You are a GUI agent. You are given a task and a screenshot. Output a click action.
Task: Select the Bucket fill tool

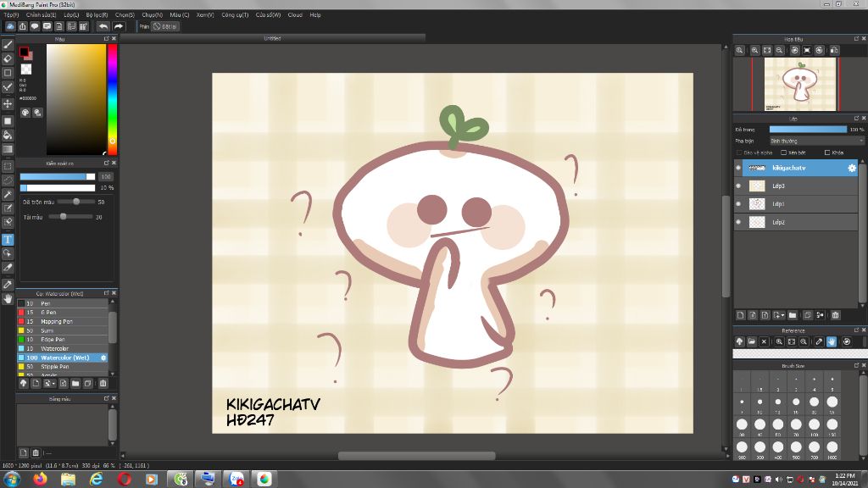8,135
